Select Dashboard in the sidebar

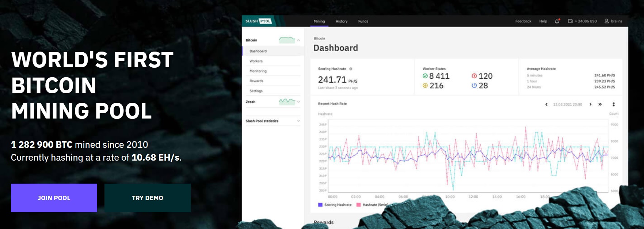pyautogui.click(x=273, y=51)
